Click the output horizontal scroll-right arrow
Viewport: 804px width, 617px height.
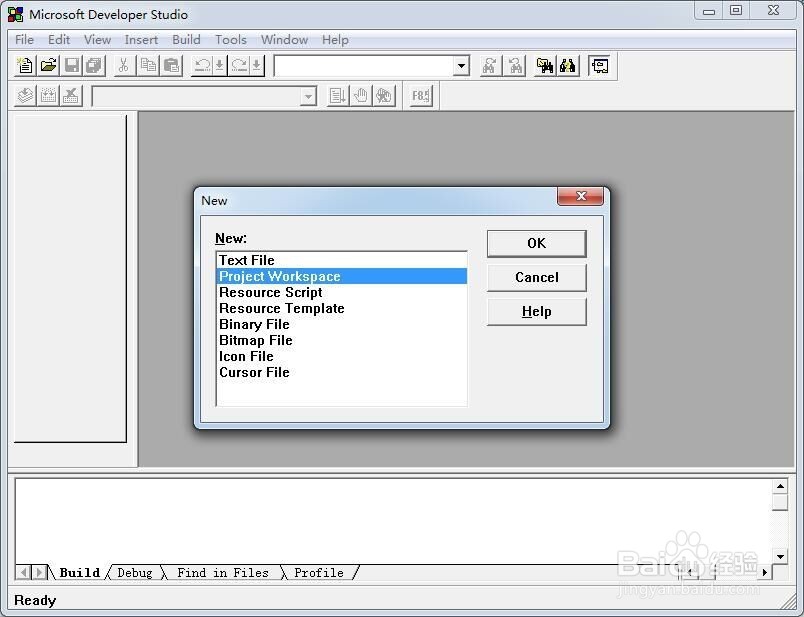coord(764,572)
